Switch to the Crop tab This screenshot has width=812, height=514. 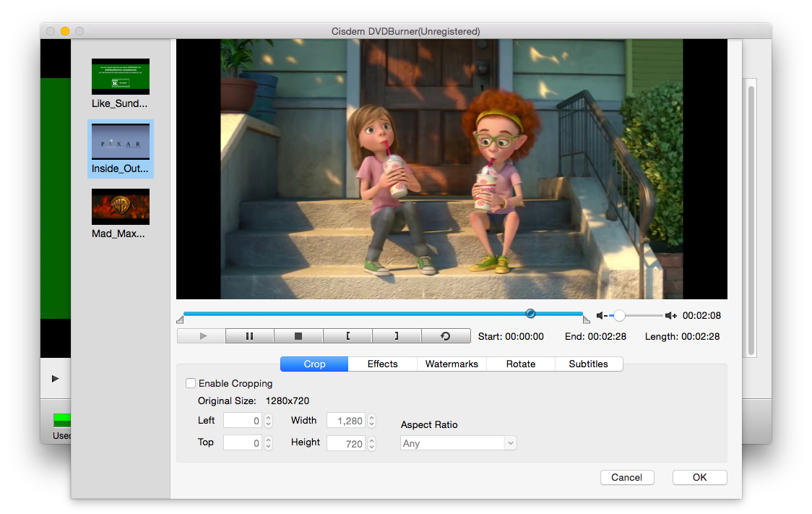click(x=314, y=364)
